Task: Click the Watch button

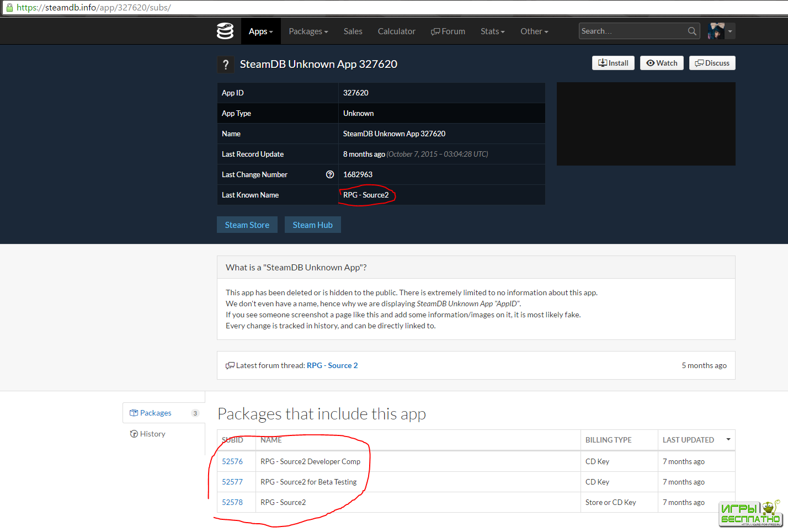Action: 662,63
